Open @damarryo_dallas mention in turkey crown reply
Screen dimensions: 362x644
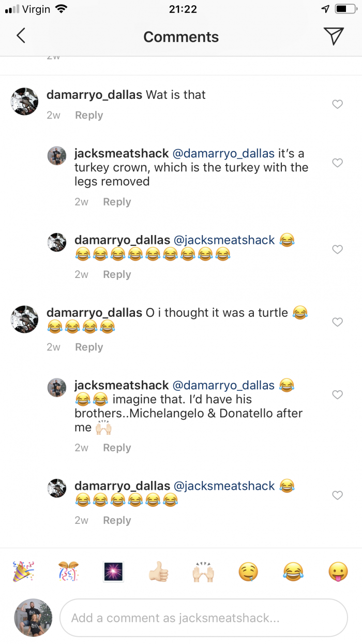(223, 154)
